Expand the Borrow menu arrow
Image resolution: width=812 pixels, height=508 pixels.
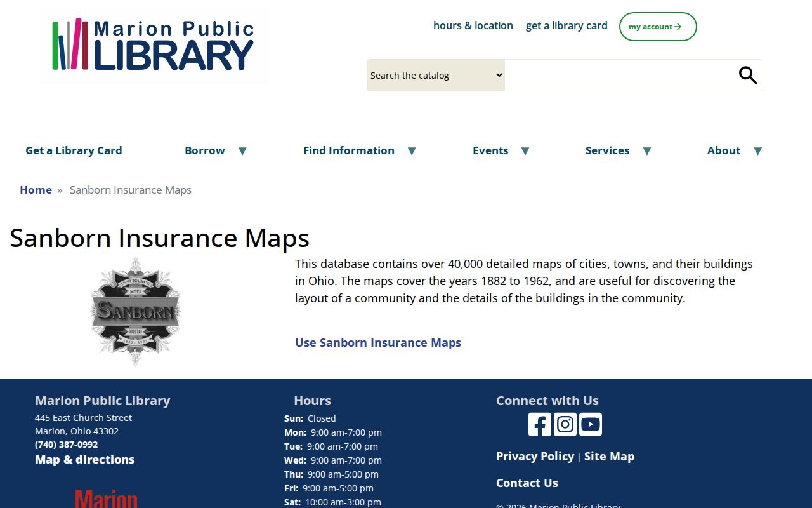point(242,151)
